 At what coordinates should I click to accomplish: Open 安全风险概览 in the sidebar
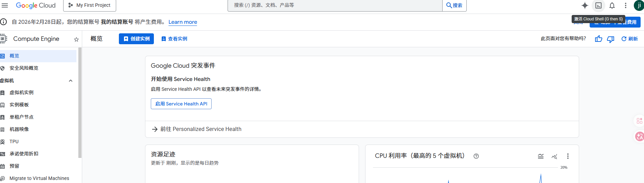point(38,68)
